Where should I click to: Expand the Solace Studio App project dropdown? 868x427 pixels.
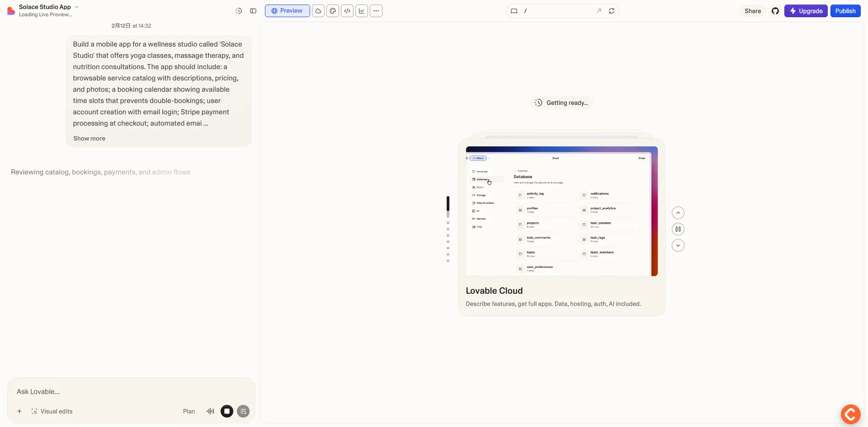coord(76,7)
